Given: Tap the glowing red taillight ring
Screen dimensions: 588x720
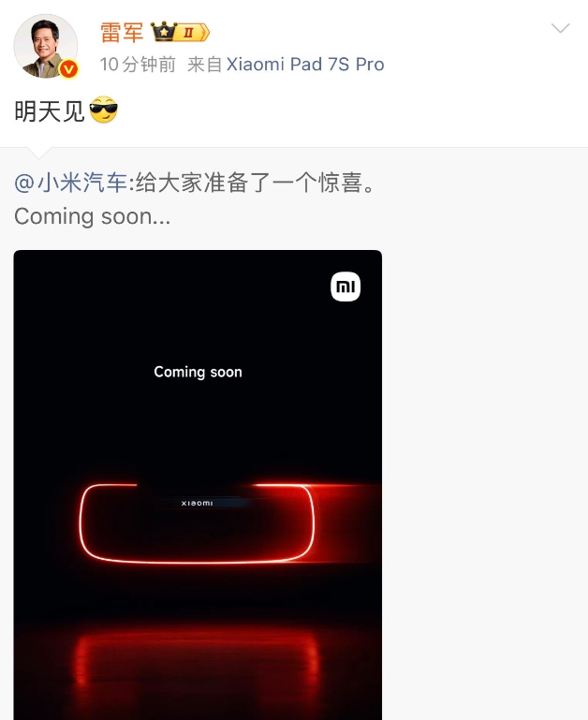Looking at the screenshot, I should [197, 523].
